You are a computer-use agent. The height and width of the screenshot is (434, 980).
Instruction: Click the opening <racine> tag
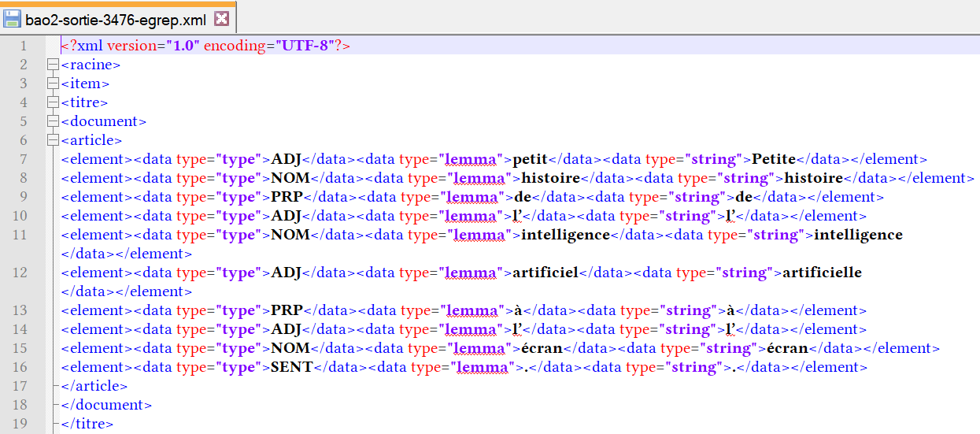coord(91,65)
